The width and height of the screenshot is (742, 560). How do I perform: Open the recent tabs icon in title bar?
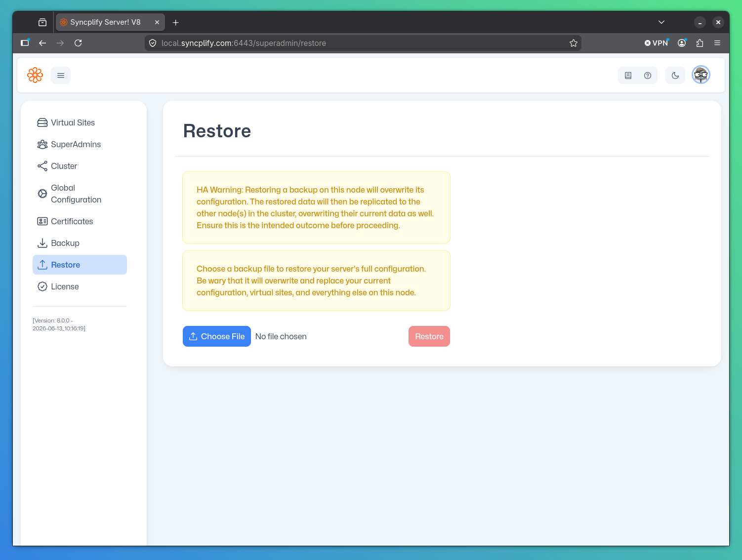[x=42, y=22]
